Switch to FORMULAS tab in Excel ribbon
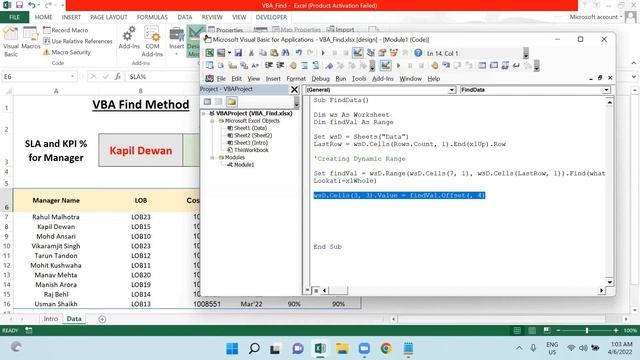This screenshot has height=360, width=640. click(x=152, y=17)
